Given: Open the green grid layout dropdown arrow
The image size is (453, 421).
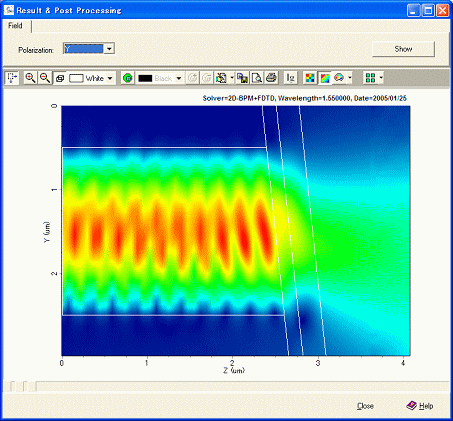Looking at the screenshot, I should click(x=381, y=78).
